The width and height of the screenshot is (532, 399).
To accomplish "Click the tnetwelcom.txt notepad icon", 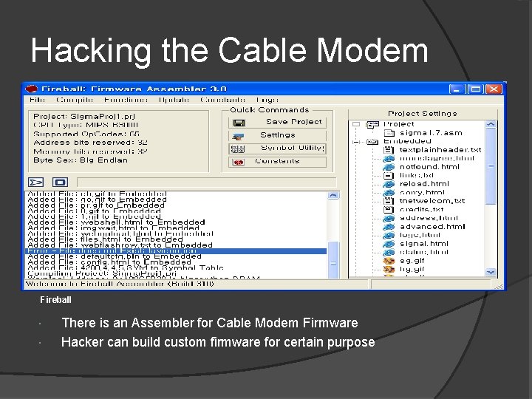I will [389, 201].
